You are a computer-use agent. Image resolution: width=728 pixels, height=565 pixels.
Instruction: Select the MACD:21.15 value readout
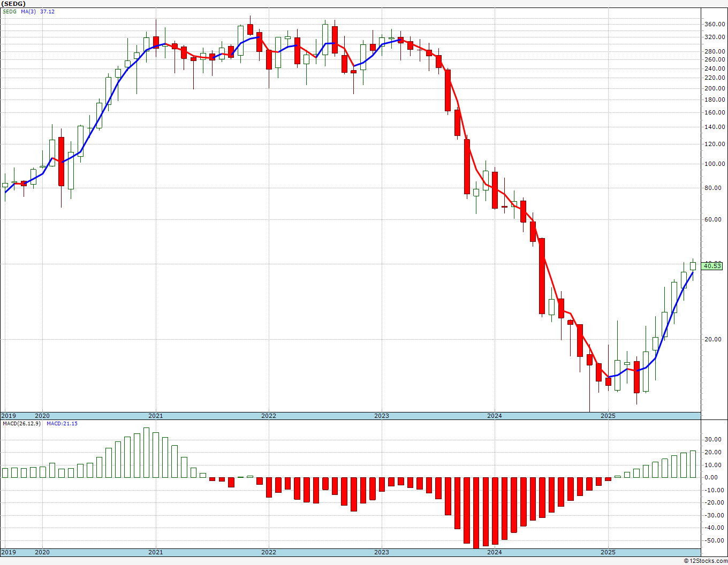[x=62, y=424]
